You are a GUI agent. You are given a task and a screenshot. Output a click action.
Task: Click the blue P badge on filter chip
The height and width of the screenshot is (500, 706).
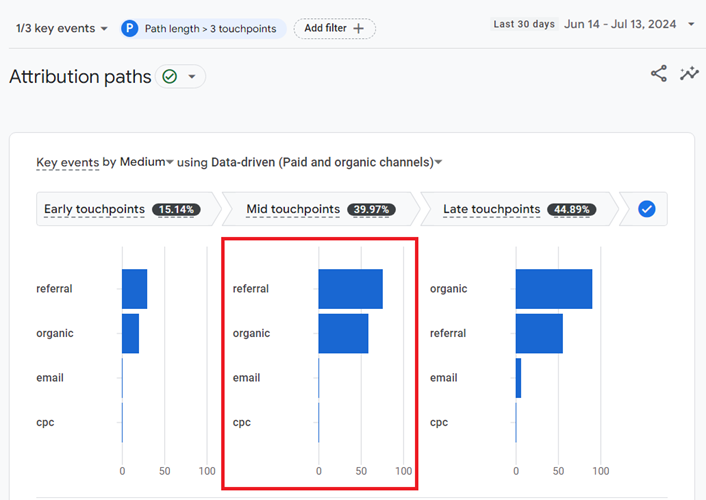(130, 28)
